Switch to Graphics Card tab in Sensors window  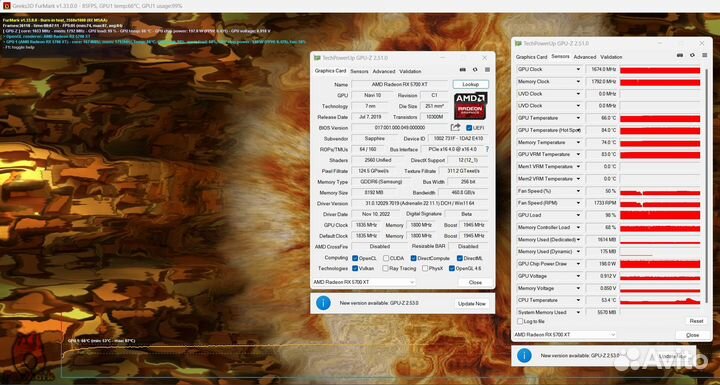pos(531,57)
